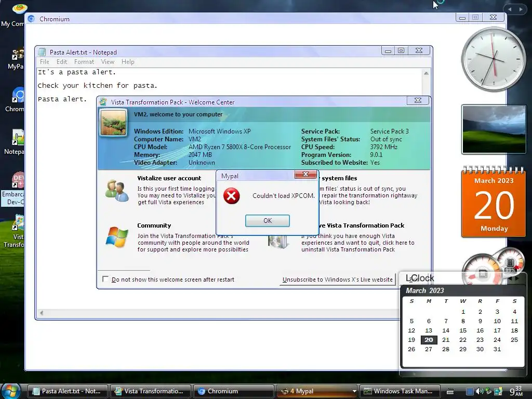Tick 'Do not show this welcome screen after restart'

pyautogui.click(x=105, y=279)
